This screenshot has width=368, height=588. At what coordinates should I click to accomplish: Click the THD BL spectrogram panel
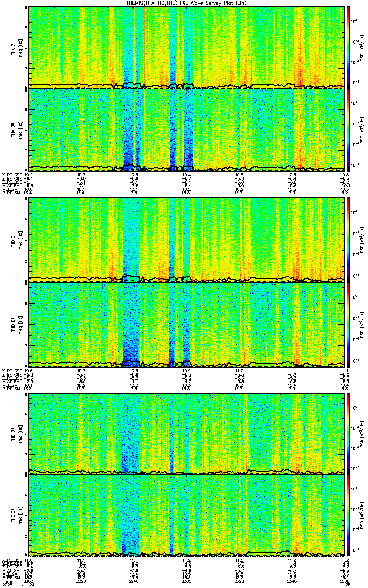tap(186, 240)
